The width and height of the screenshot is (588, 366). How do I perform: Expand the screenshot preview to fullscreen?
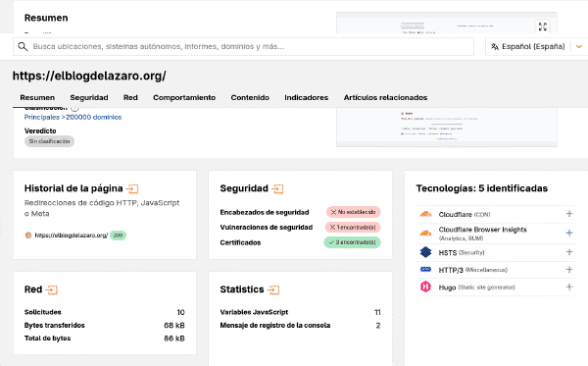[542, 26]
